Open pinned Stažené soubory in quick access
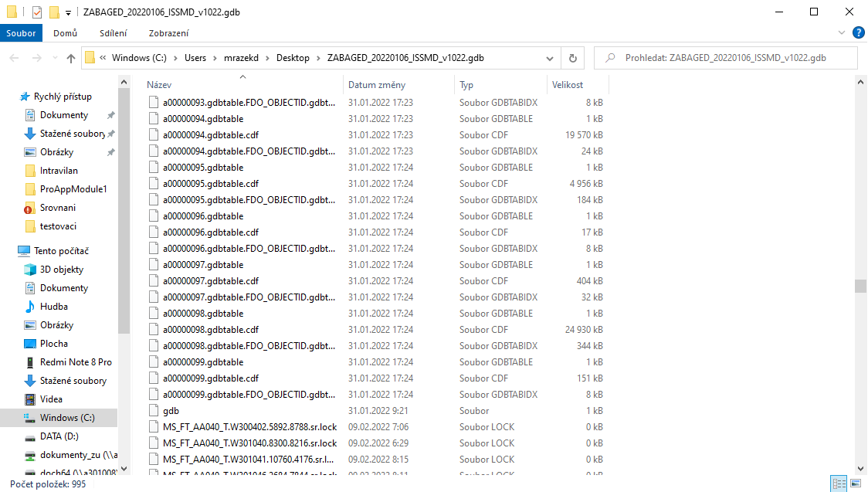This screenshot has width=868, height=492. point(72,134)
